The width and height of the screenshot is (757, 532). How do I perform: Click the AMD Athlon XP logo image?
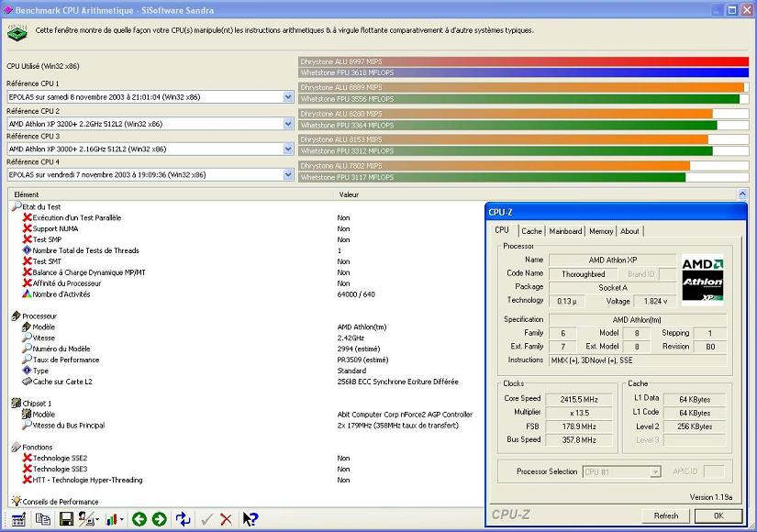click(702, 279)
